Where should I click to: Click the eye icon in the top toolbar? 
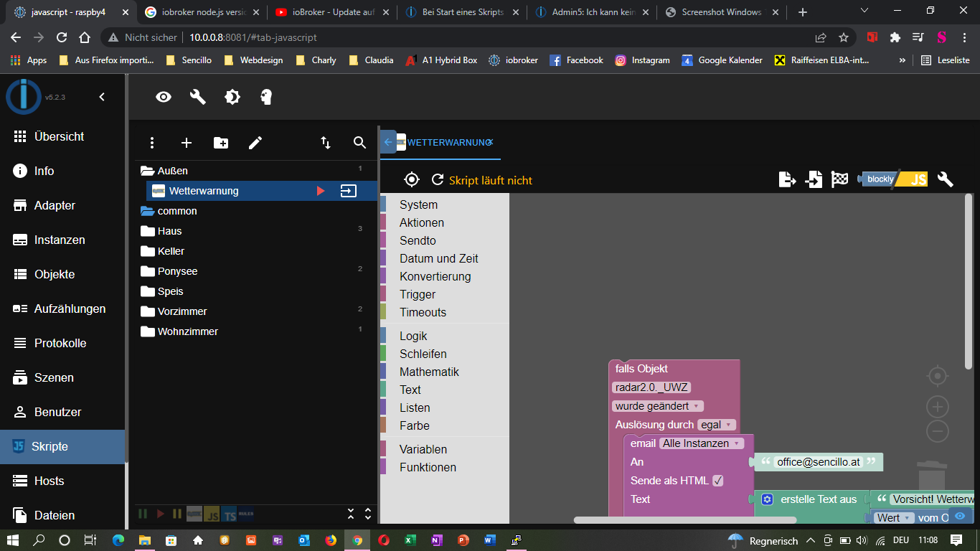click(164, 97)
